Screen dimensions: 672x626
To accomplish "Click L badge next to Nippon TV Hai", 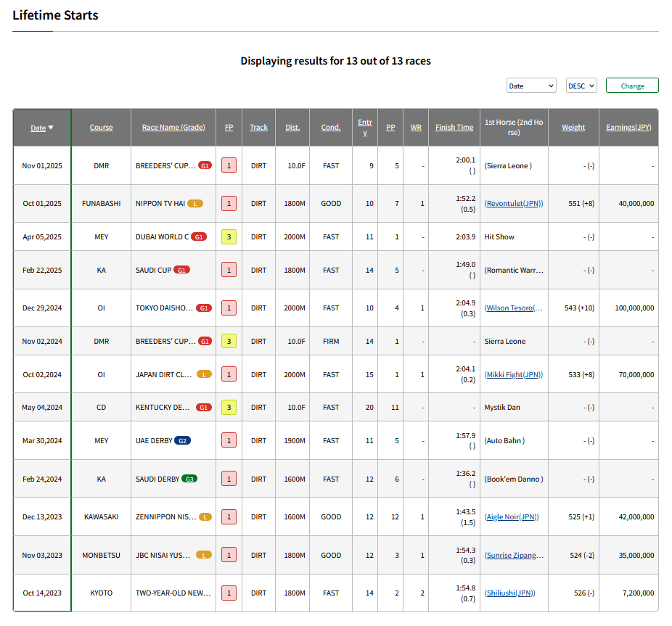I will (195, 204).
